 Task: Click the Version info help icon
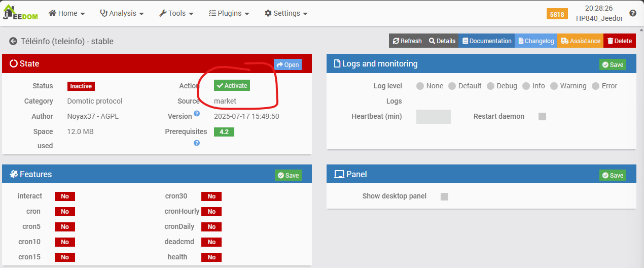[x=197, y=113]
